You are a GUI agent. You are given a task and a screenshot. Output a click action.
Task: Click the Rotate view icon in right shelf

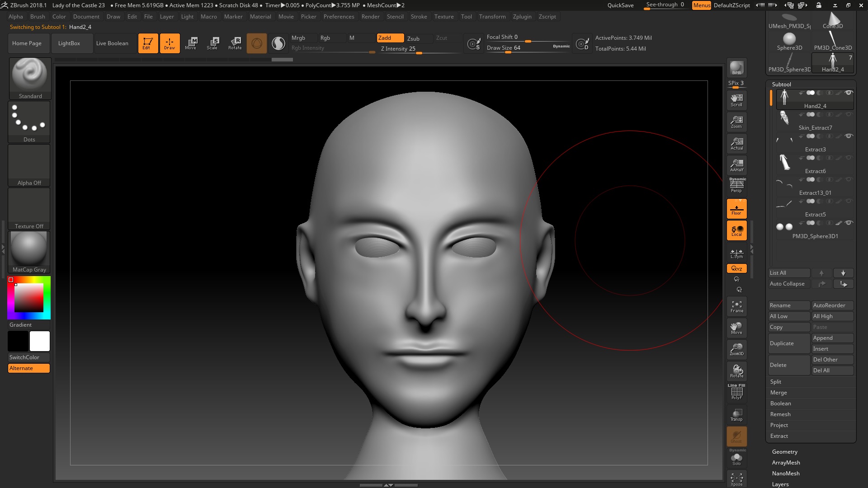(736, 371)
